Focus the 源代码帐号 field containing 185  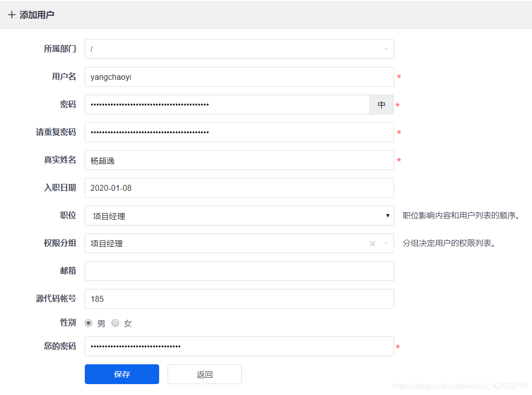coord(239,299)
